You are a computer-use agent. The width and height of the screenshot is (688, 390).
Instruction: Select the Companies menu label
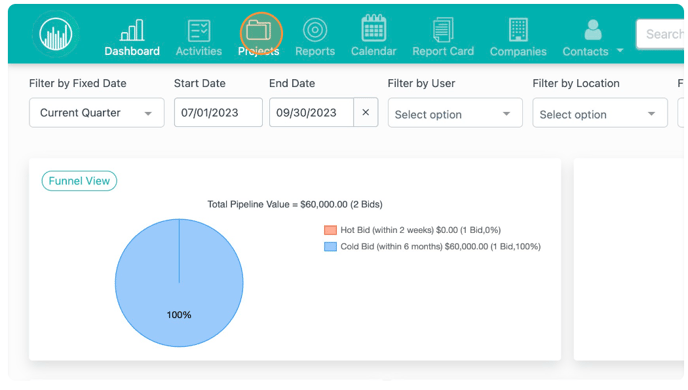coord(518,51)
